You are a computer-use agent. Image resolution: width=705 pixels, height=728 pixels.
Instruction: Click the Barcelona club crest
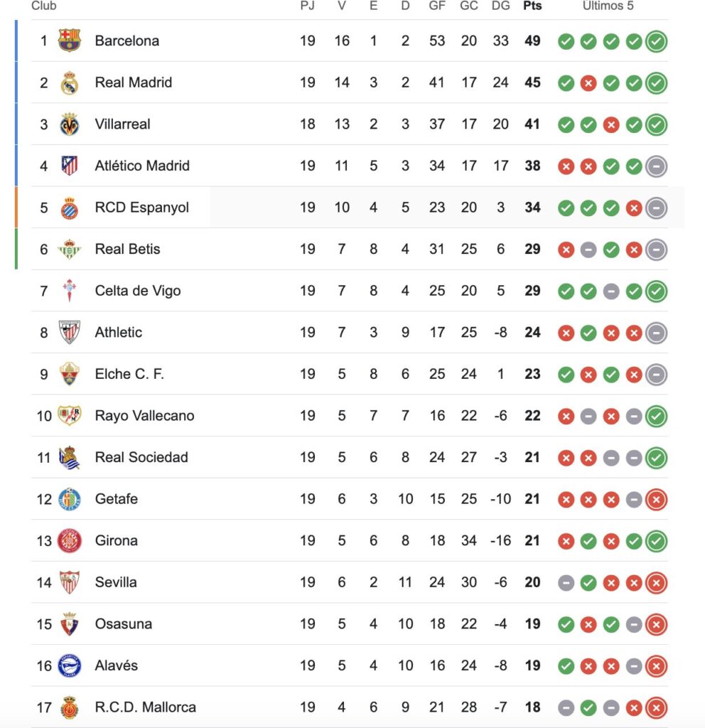coord(70,41)
